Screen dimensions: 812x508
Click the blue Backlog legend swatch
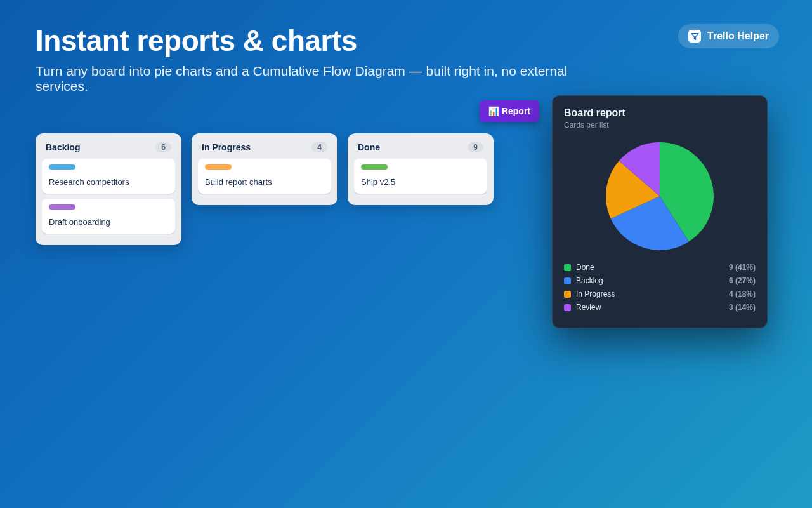[x=567, y=281]
